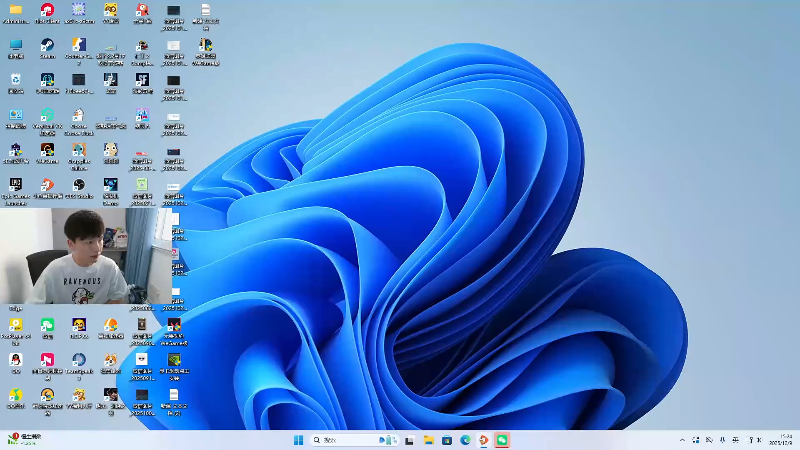Open the Administrator folder on desktop
Viewport: 800px width, 450px height.
(16, 10)
